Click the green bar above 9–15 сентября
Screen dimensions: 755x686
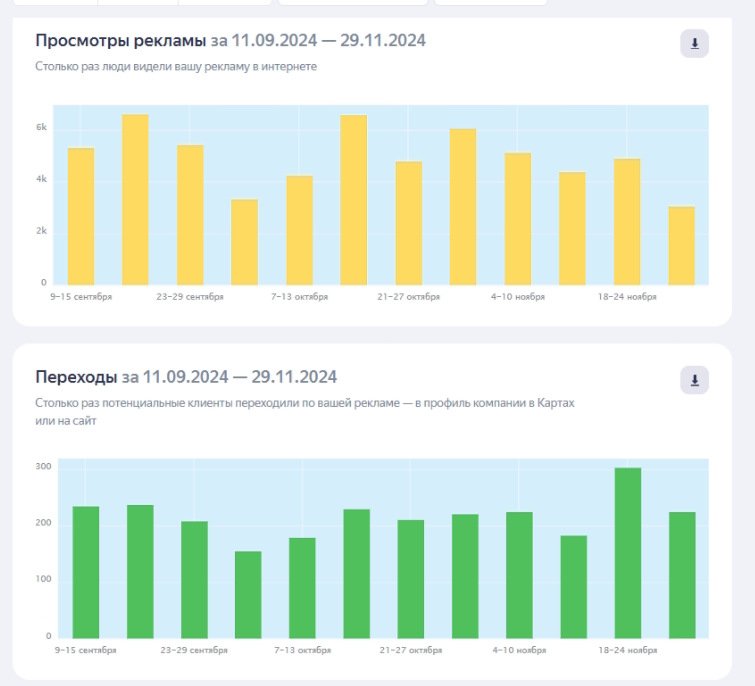[x=86, y=572]
